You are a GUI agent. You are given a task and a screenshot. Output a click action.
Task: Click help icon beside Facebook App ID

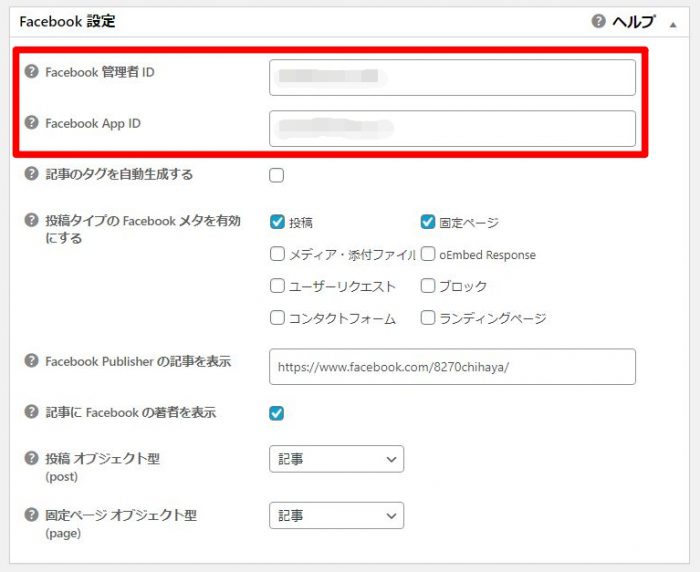31,122
